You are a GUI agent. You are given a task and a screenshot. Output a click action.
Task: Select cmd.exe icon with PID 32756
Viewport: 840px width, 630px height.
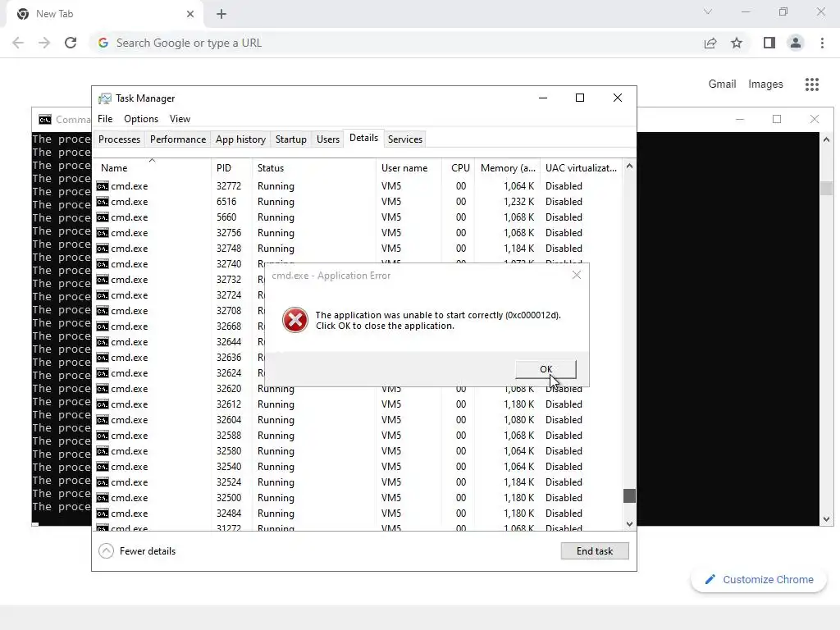click(103, 232)
